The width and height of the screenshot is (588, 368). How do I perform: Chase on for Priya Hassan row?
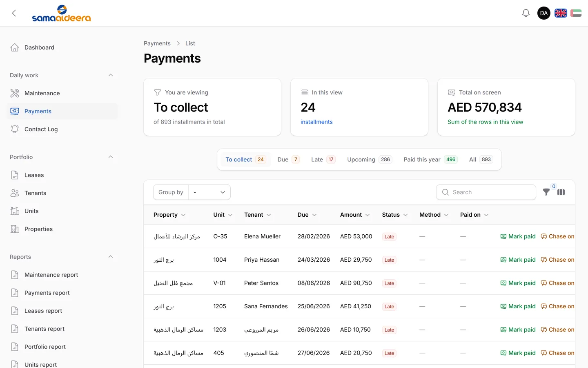click(557, 260)
